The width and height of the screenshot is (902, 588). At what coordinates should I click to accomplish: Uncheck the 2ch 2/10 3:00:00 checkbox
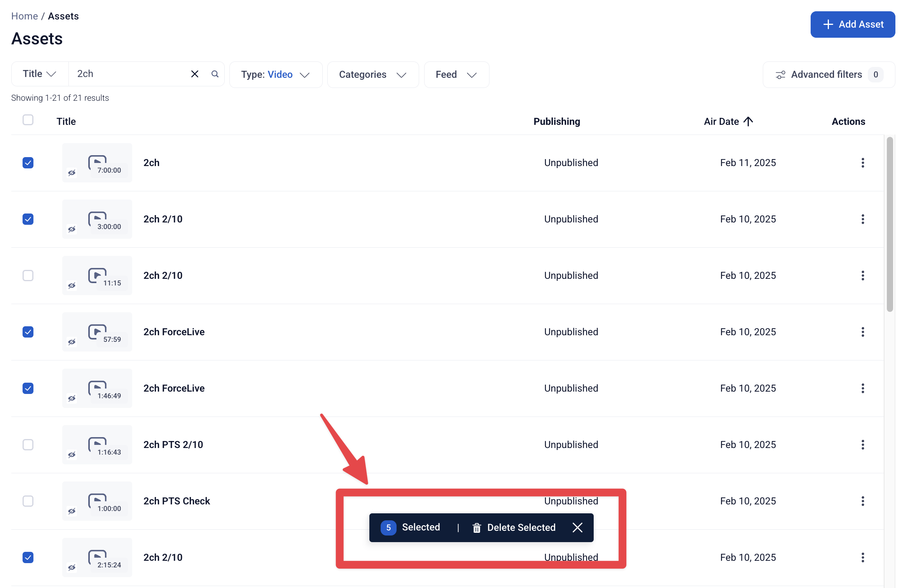tap(28, 219)
